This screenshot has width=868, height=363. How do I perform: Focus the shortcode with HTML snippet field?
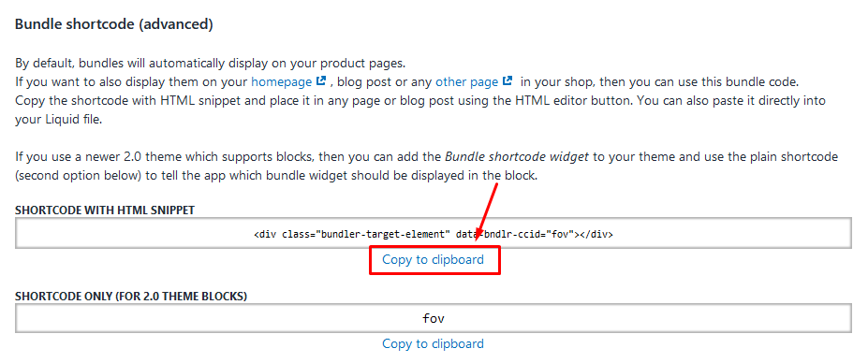click(x=434, y=233)
